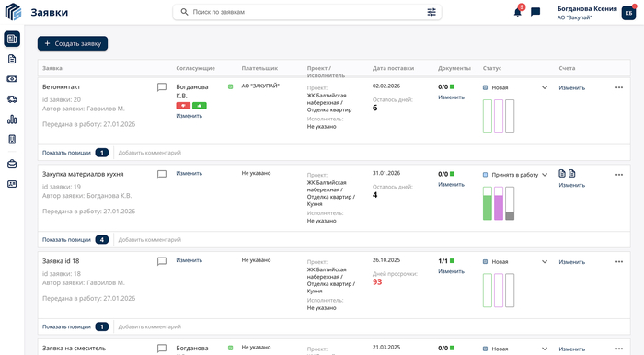The height and width of the screenshot is (355, 644).
Task: Expand Принята в работу status dropdown
Action: [x=545, y=175]
